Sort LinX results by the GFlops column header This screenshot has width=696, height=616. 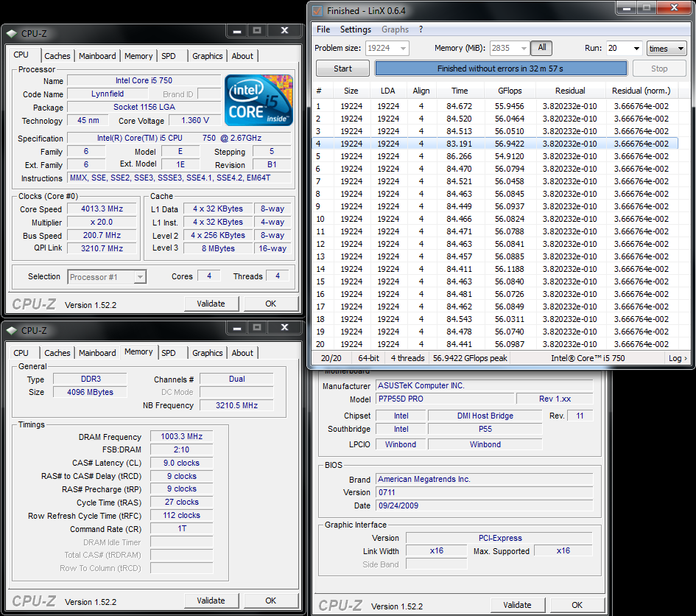[510, 91]
